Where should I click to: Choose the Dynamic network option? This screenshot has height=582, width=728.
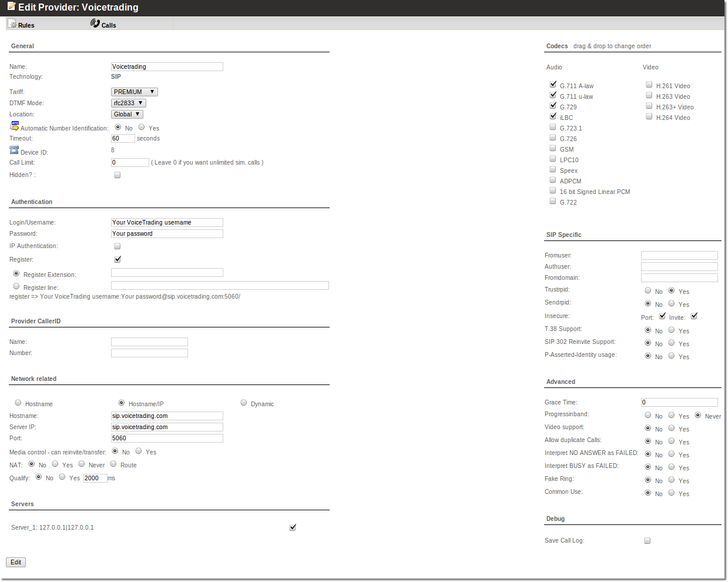(x=244, y=403)
